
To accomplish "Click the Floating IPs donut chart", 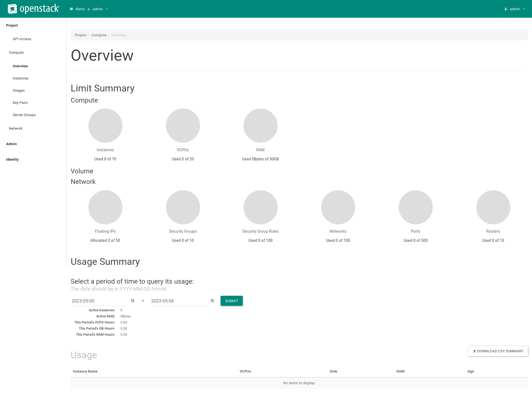I will pos(105,207).
